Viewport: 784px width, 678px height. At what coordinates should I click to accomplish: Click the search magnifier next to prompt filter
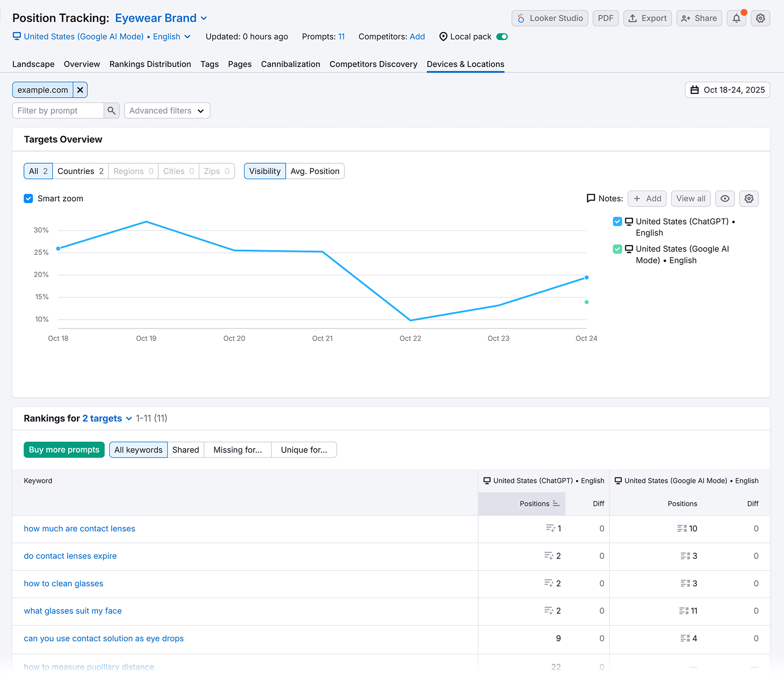pyautogui.click(x=112, y=110)
